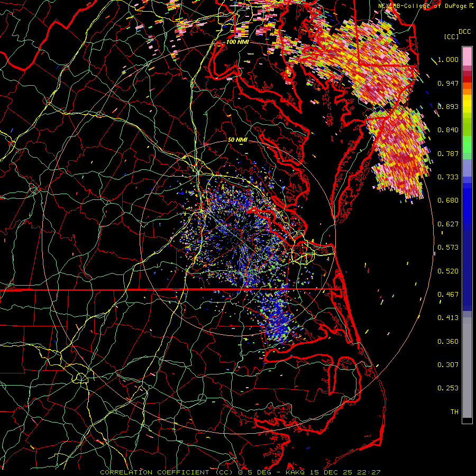Select the 1.000 value on the scale
The image size is (476, 476).
coord(448,59)
